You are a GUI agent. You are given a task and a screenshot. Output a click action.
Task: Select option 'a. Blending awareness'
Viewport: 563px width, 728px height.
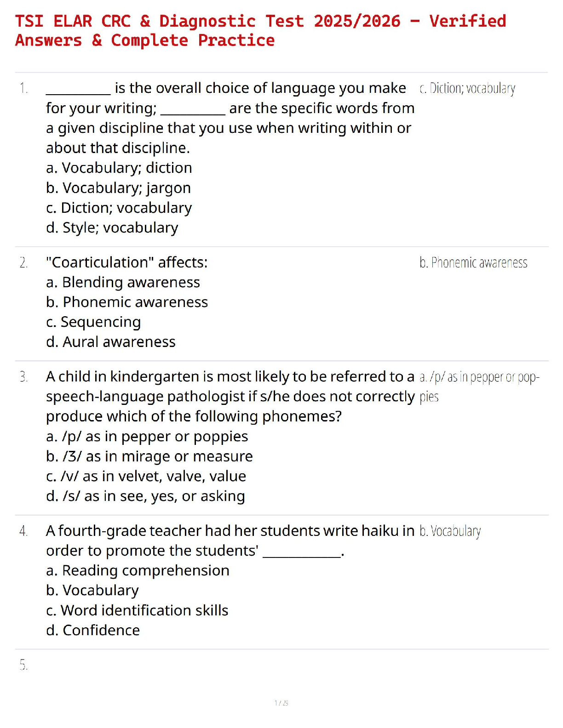click(x=123, y=282)
